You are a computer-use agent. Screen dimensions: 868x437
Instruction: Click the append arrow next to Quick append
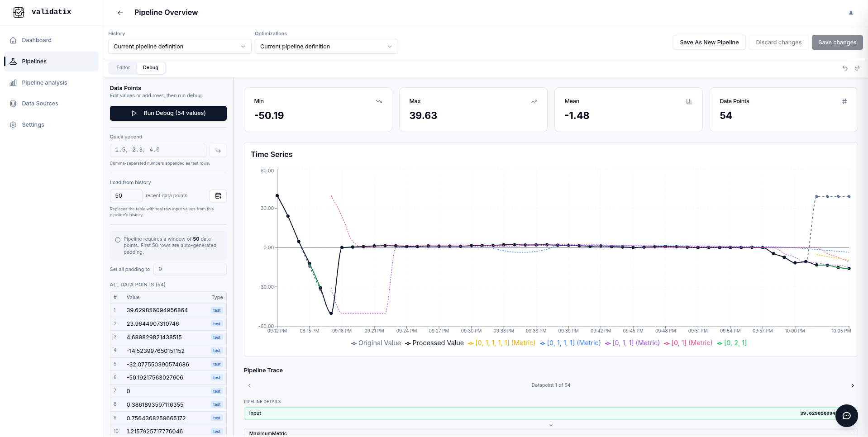[x=218, y=150]
